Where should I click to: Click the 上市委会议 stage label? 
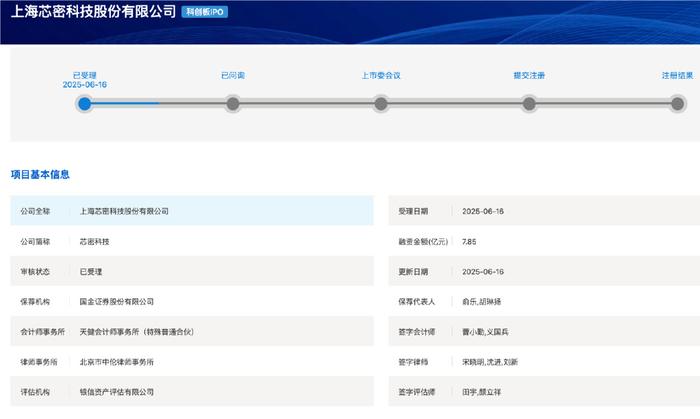[381, 75]
